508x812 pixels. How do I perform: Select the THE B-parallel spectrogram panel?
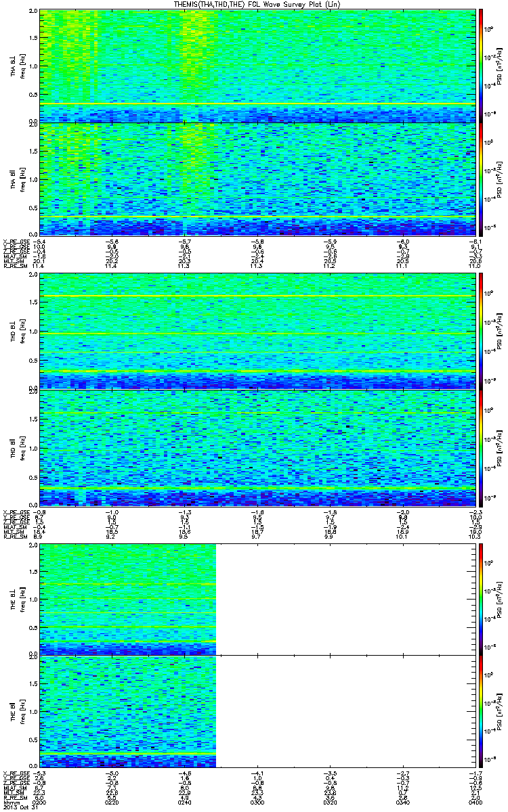pyautogui.click(x=257, y=713)
